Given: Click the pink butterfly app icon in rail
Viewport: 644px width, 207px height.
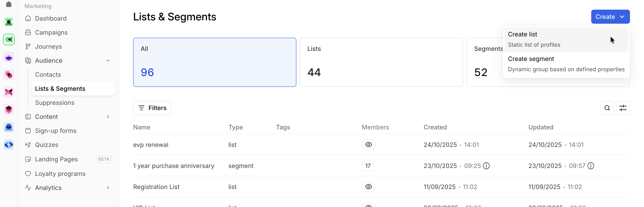Looking at the screenshot, I should point(9,92).
